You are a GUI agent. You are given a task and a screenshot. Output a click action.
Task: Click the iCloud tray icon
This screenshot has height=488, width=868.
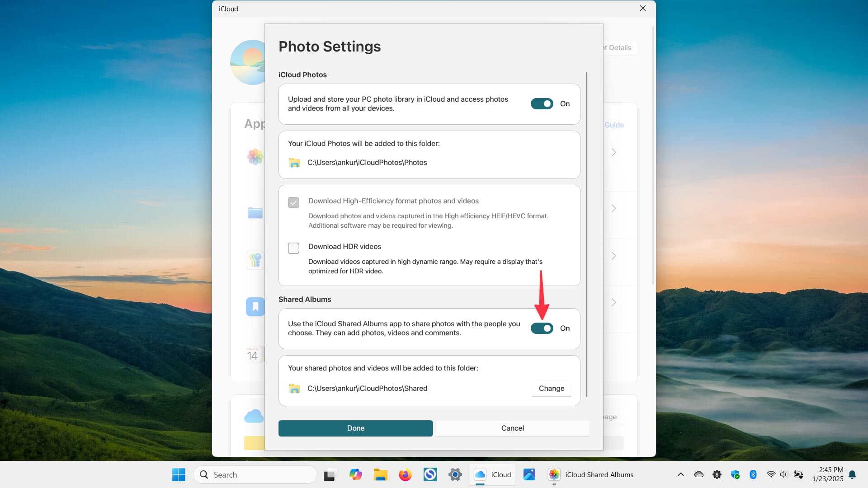(698, 474)
